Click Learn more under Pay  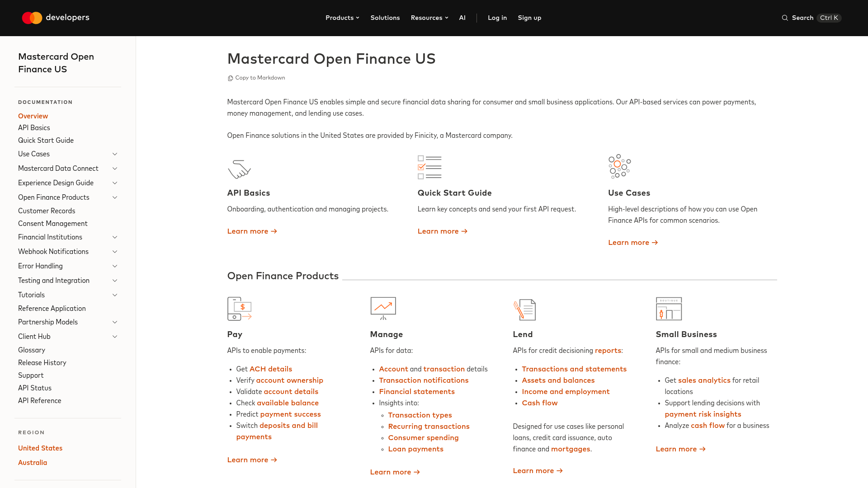point(252,460)
